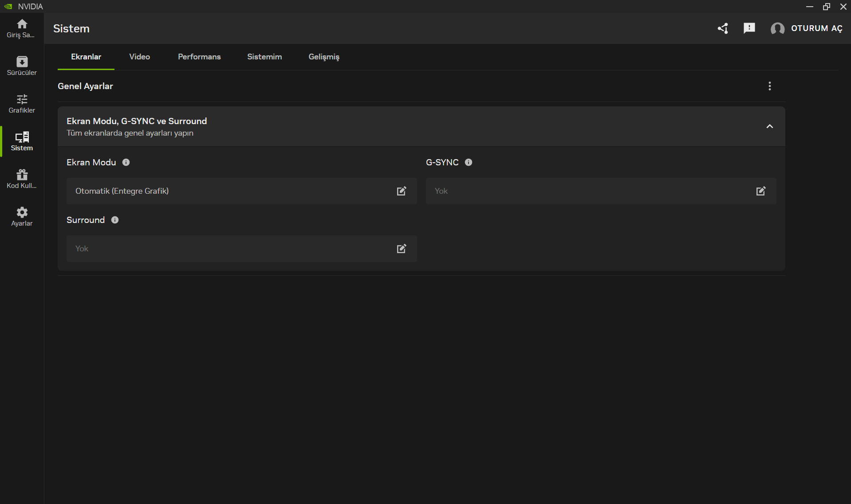This screenshot has width=851, height=504.
Task: Switch to the Gelişmiş tab
Action: coord(324,57)
